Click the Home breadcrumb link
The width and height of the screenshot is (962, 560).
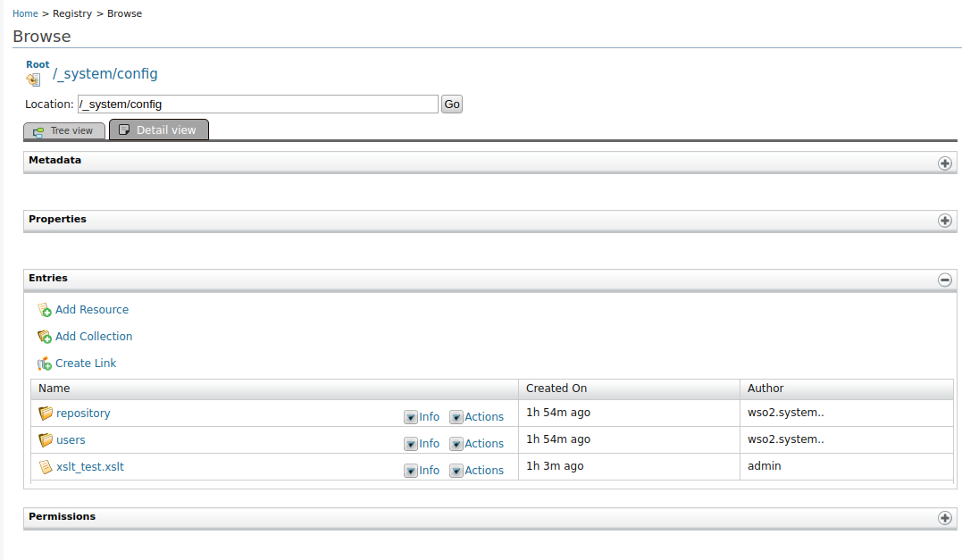click(x=24, y=13)
